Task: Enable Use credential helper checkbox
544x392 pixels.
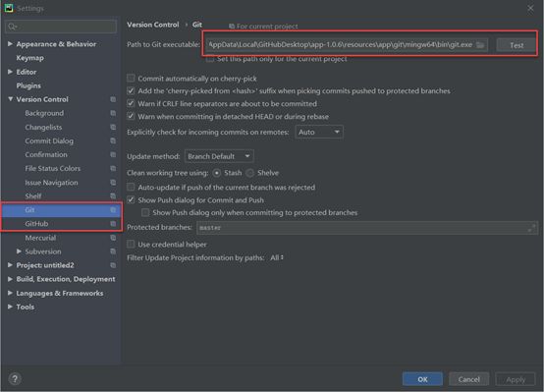Action: tap(131, 245)
